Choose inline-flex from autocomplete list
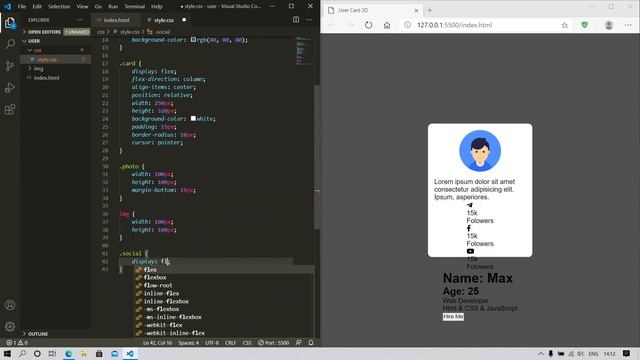The image size is (640, 360). point(224,293)
